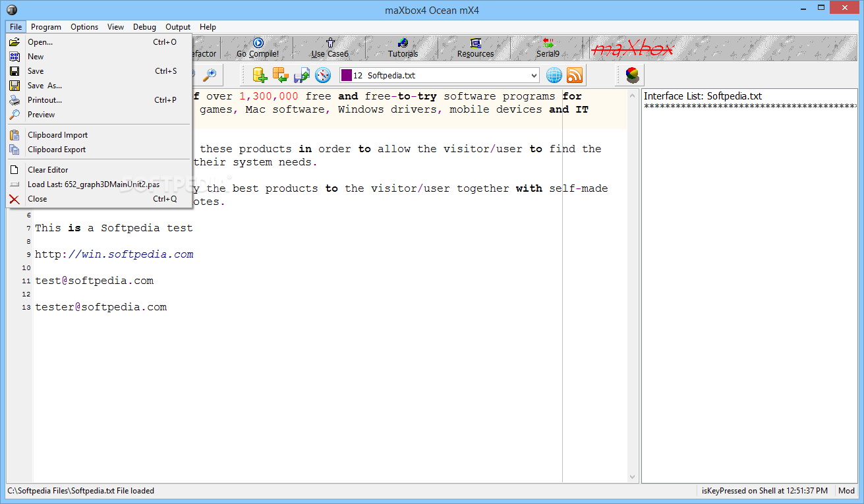Choose Close from the File menu

[99, 199]
